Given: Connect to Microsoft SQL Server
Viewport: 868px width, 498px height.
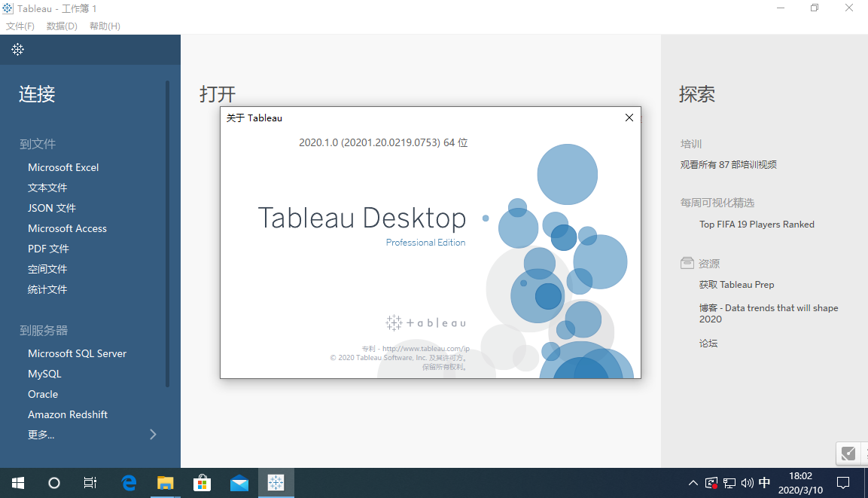Looking at the screenshot, I should [x=77, y=353].
